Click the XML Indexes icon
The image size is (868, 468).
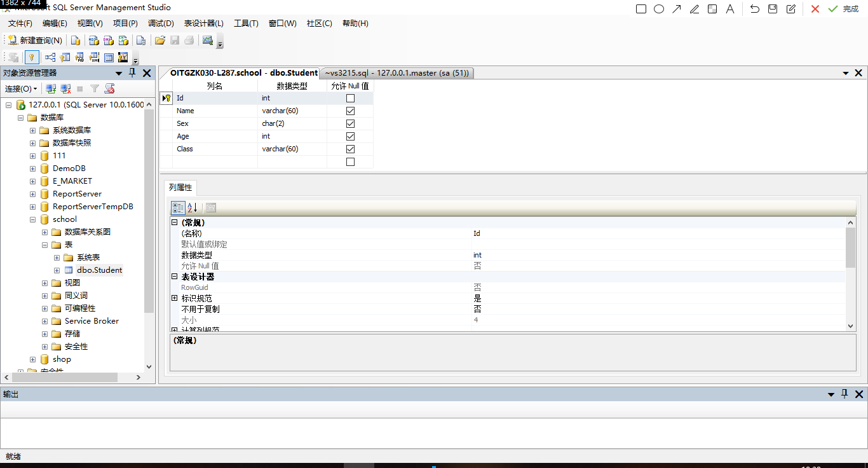click(94, 57)
